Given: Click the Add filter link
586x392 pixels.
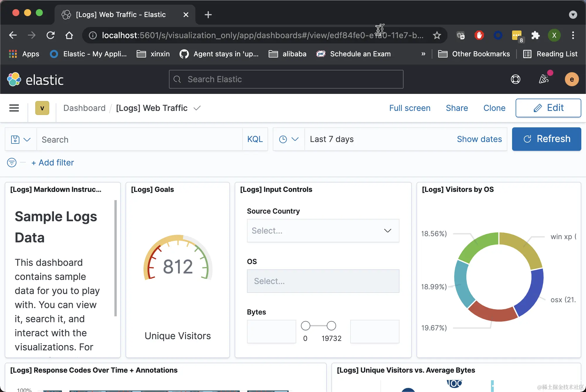Looking at the screenshot, I should pyautogui.click(x=53, y=163).
